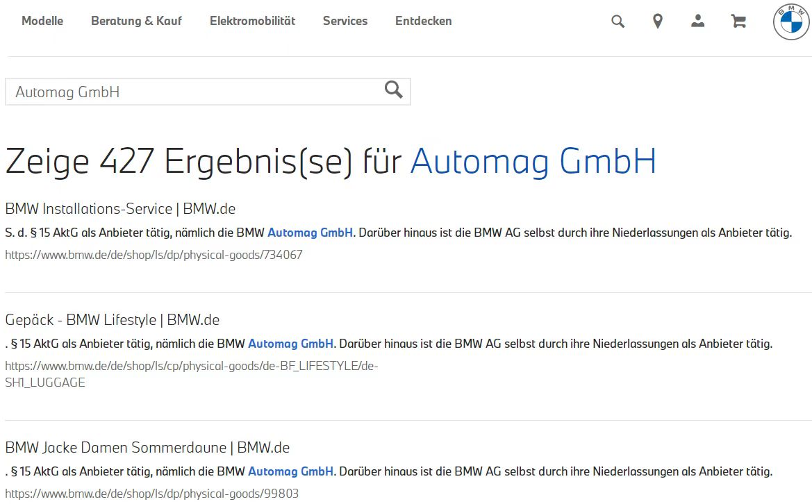Open the Modelle menu

(42, 21)
